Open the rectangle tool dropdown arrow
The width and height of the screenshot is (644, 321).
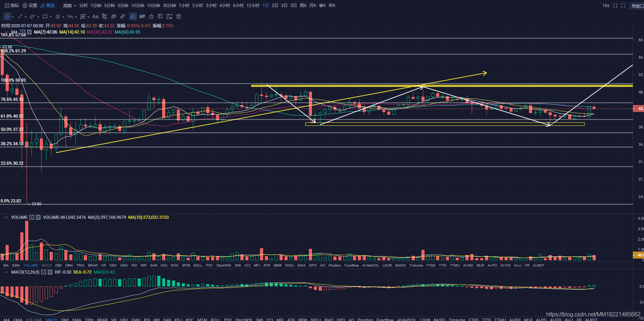51,17
